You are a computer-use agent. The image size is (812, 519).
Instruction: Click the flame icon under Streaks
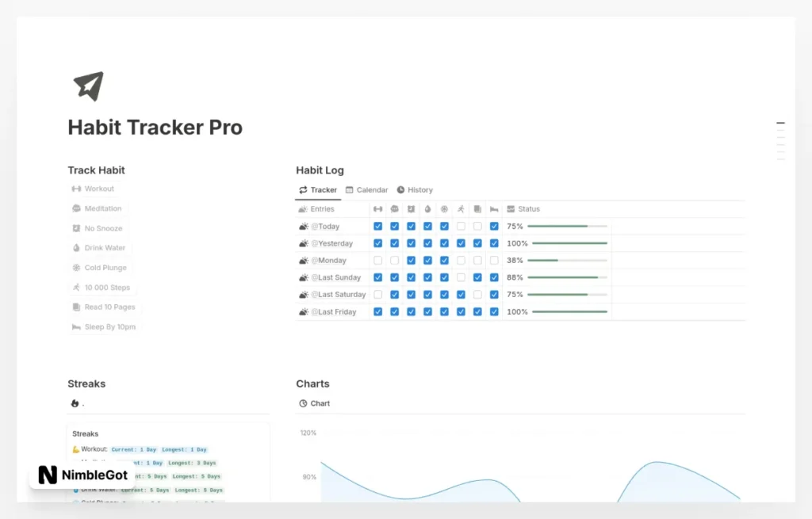pyautogui.click(x=75, y=403)
